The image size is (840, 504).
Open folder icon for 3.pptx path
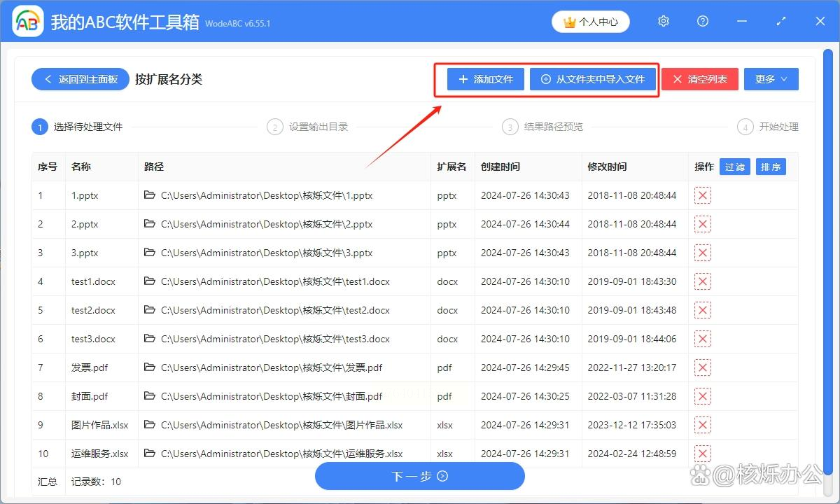[149, 253]
